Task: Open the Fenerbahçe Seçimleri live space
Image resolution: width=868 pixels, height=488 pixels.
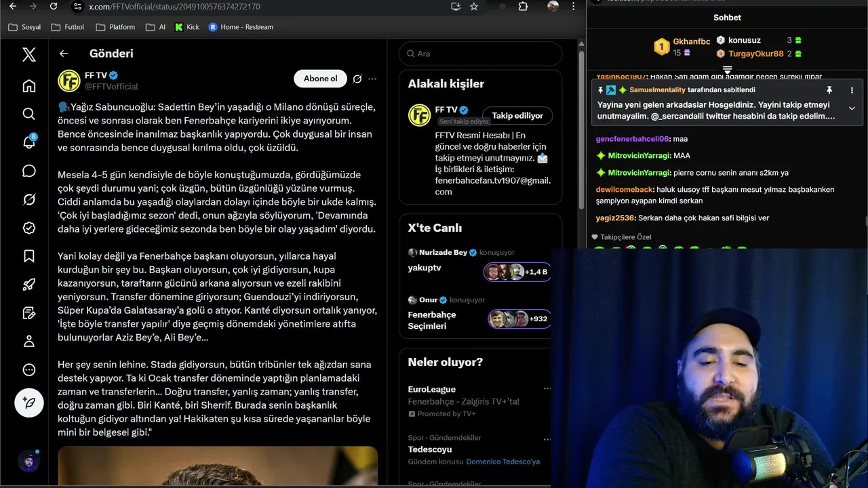Action: point(432,321)
